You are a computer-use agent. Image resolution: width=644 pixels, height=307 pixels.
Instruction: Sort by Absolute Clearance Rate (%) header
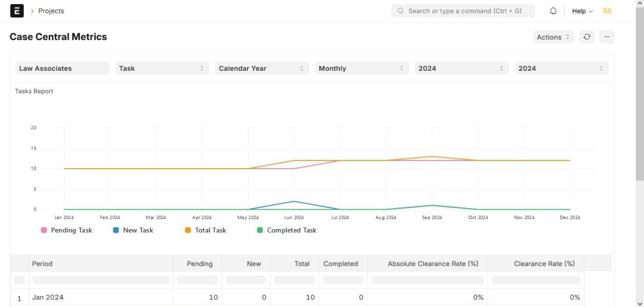[427, 263]
